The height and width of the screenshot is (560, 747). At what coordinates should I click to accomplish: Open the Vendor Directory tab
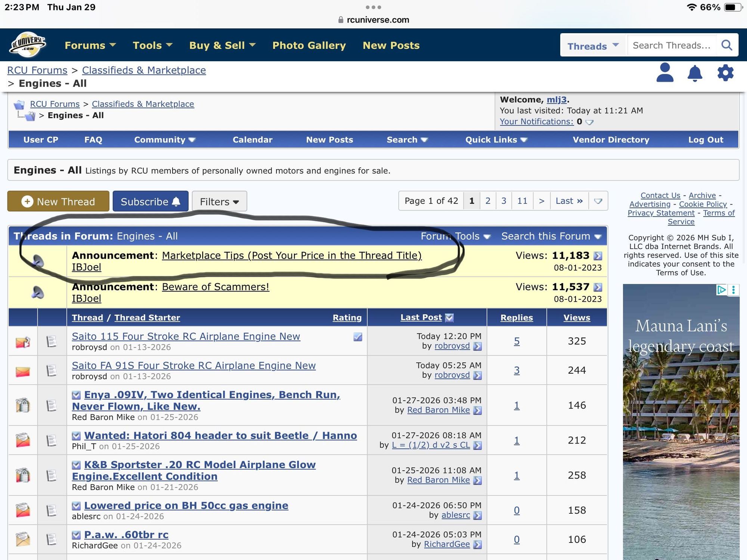(611, 140)
